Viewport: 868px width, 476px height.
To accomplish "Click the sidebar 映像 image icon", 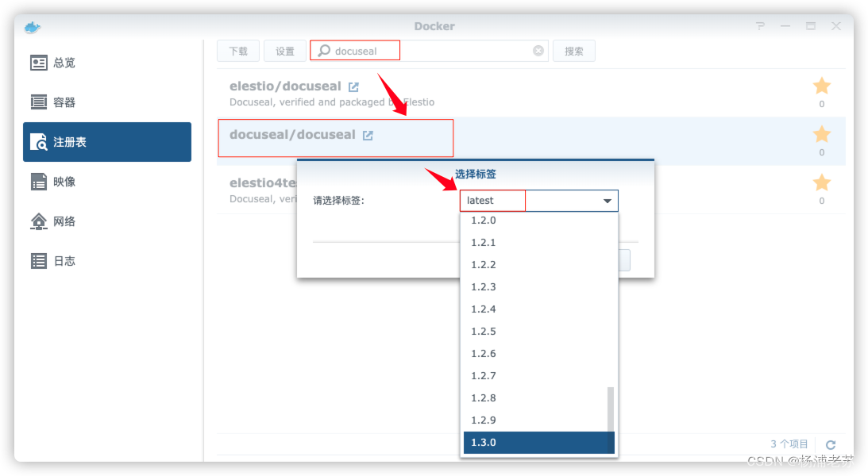I will coord(39,182).
